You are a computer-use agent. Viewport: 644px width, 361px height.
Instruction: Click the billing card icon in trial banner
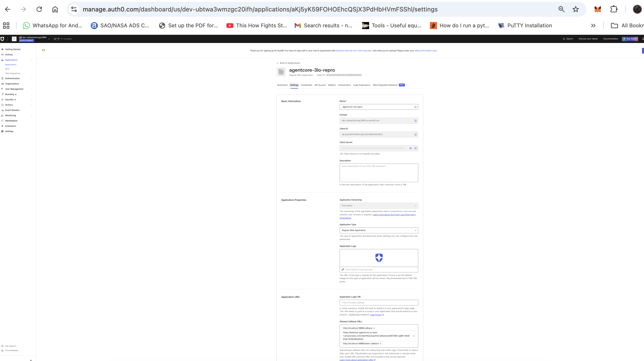pyautogui.click(x=44, y=50)
